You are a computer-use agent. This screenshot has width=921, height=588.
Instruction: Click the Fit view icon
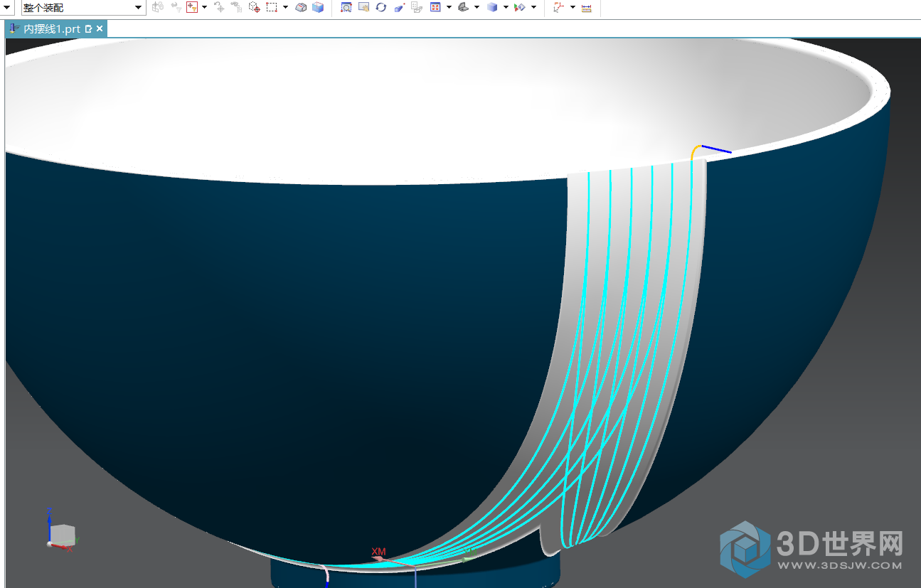(346, 7)
